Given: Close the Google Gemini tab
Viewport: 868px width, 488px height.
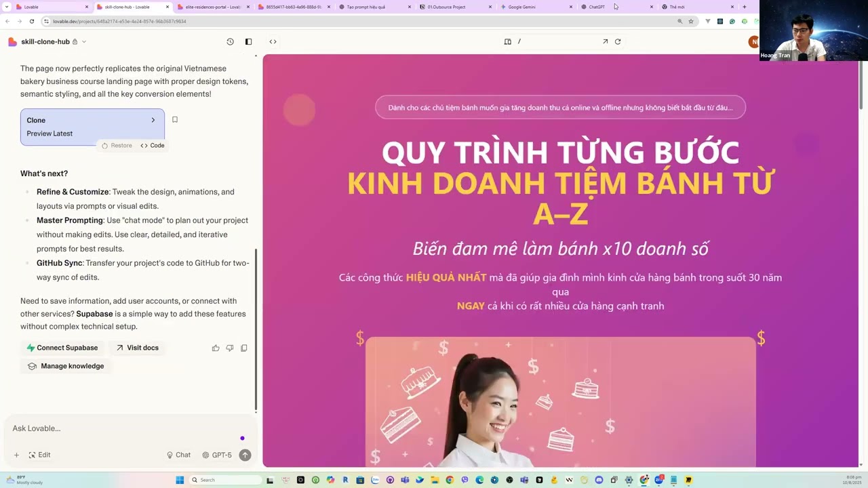Looking at the screenshot, I should point(571,7).
